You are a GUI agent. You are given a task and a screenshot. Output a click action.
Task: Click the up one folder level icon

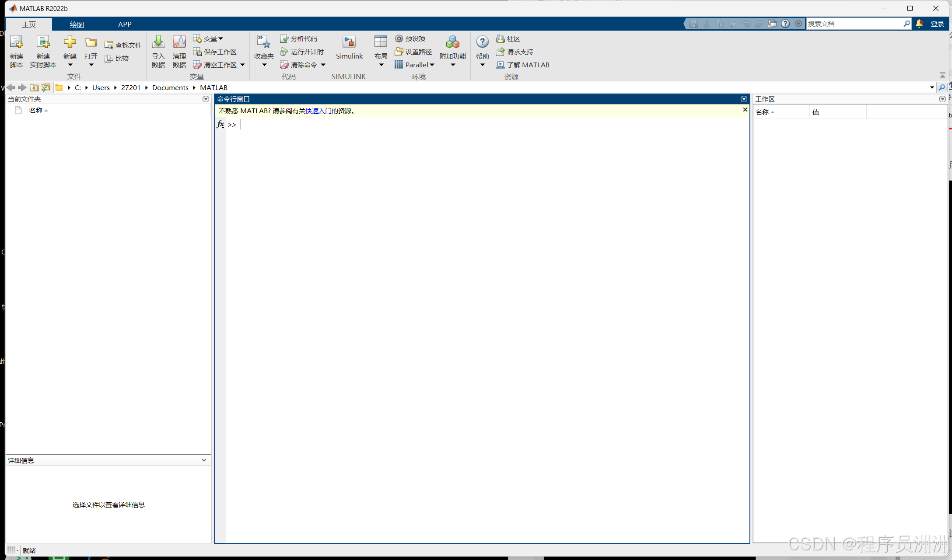(x=34, y=87)
